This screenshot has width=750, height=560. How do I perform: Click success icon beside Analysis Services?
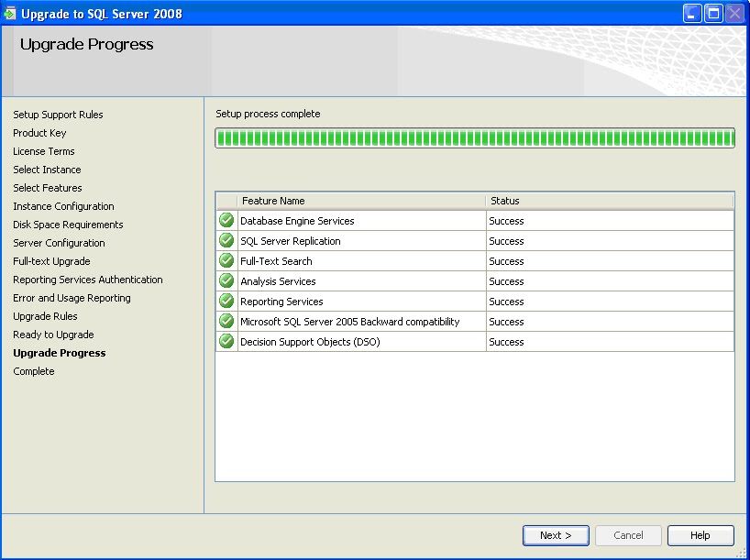226,280
